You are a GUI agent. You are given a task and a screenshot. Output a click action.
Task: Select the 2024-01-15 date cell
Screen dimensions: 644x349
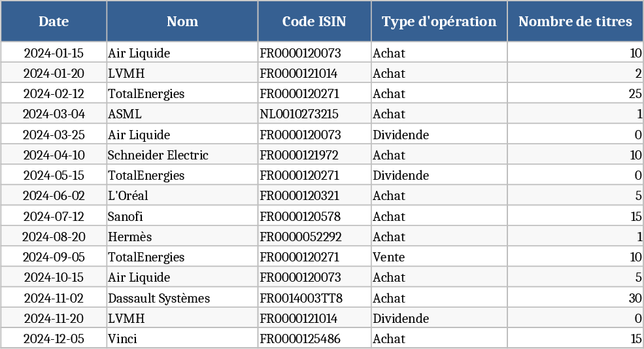[54, 53]
